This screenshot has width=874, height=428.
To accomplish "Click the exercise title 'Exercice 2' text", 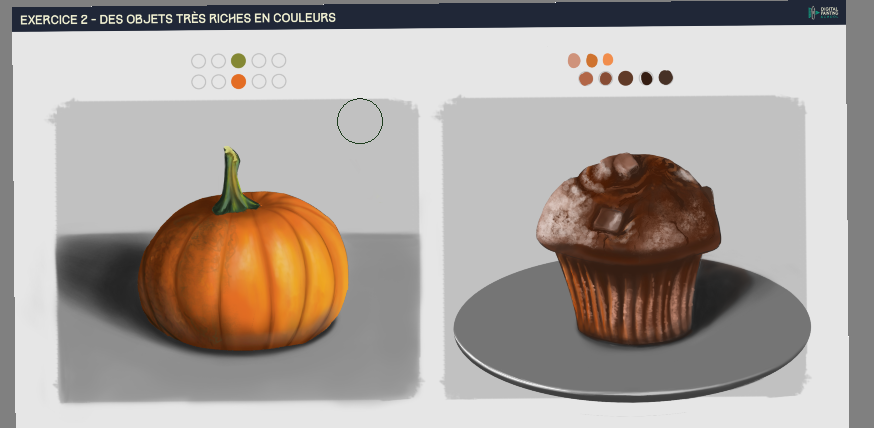I will [x=55, y=20].
